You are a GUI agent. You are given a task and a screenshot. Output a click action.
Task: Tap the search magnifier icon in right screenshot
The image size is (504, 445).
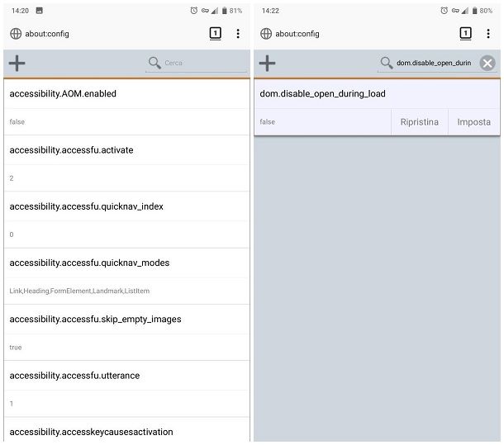click(387, 63)
